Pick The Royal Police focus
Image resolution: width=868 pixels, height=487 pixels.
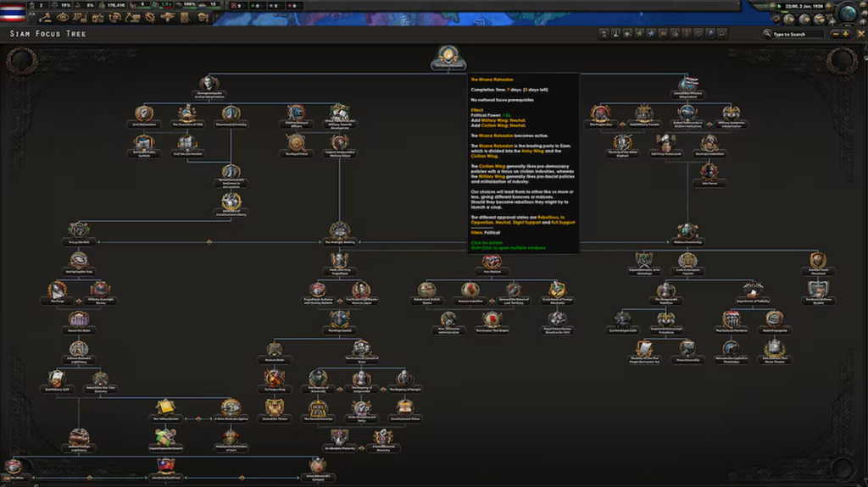point(296,146)
